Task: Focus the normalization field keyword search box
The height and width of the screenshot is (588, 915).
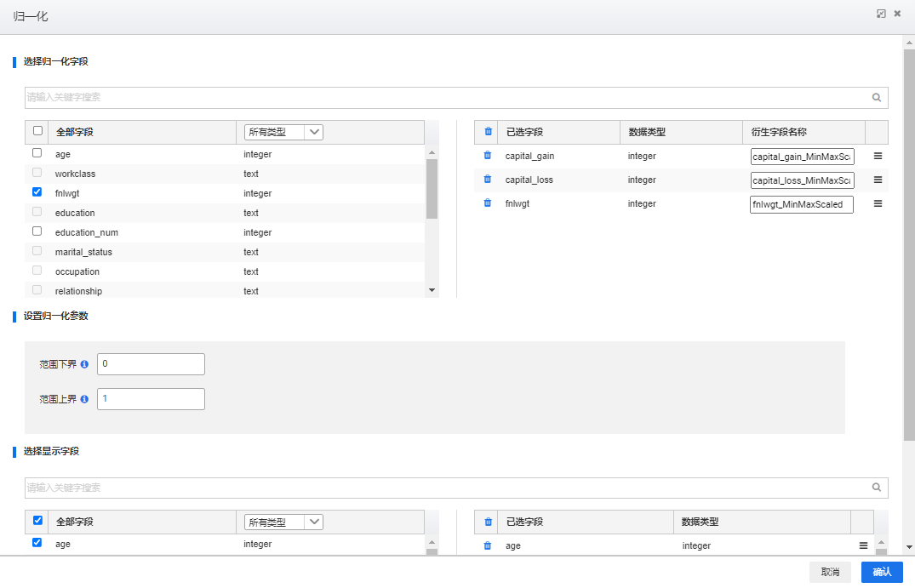Action: click(x=456, y=97)
